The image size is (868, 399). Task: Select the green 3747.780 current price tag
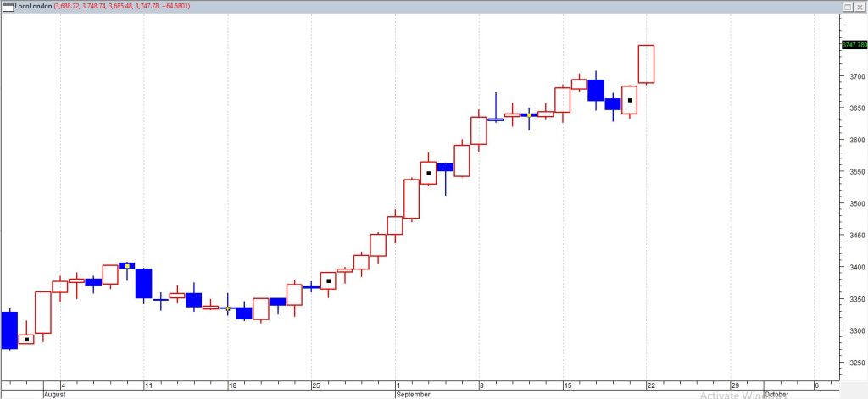[854, 45]
